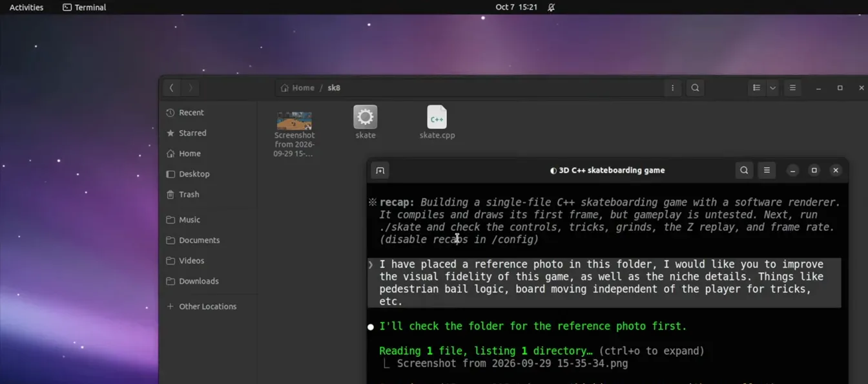868x384 pixels.
Task: Open a new terminal tab
Action: coord(380,171)
